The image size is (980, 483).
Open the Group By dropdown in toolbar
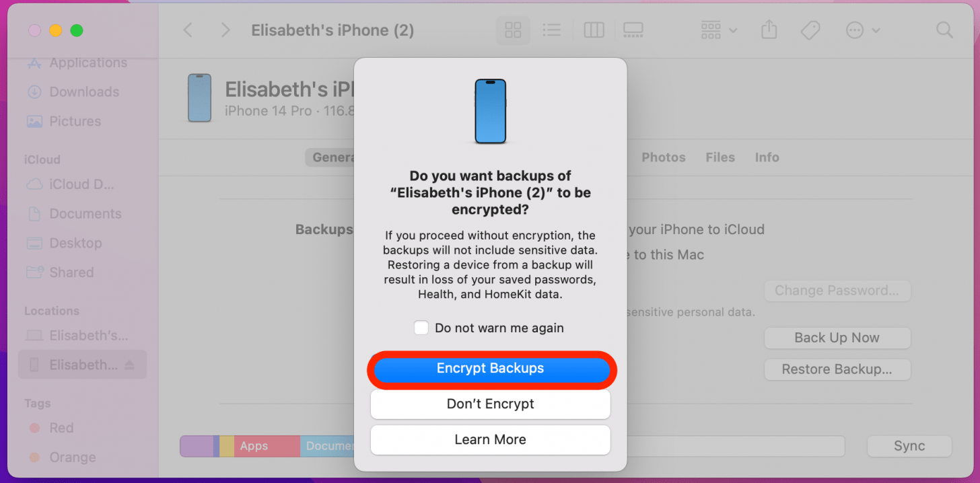(x=719, y=30)
